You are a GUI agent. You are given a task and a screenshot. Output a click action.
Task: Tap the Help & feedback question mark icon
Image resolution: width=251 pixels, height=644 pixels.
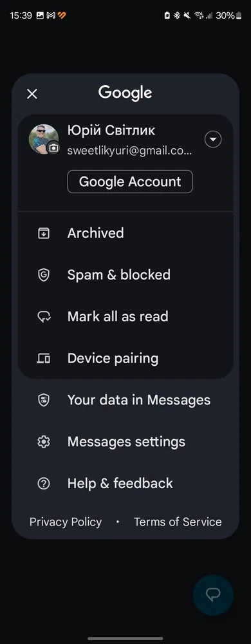pos(44,484)
